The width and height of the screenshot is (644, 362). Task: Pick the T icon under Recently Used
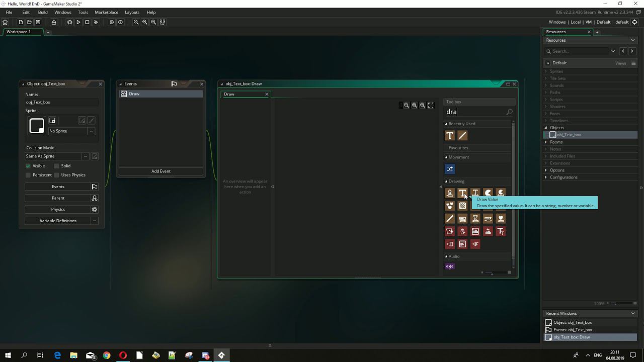tap(450, 135)
